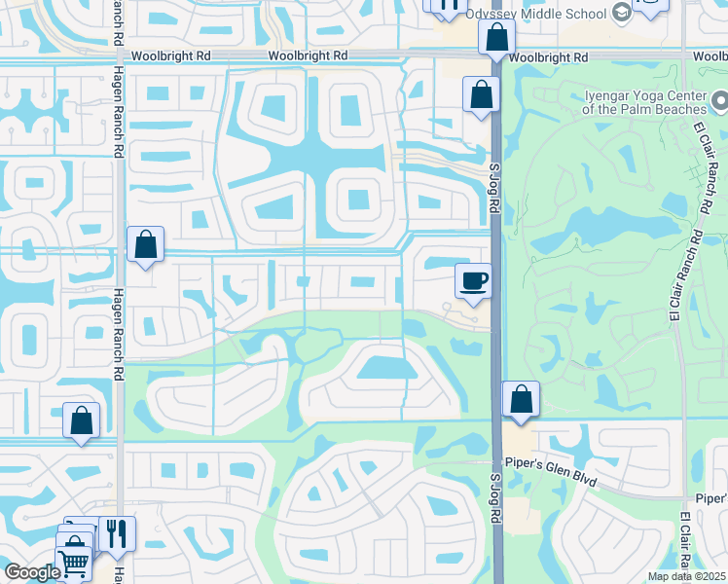Click the coffee cup cafe marker
Viewport: 728px width, 584px height.
[x=473, y=283]
